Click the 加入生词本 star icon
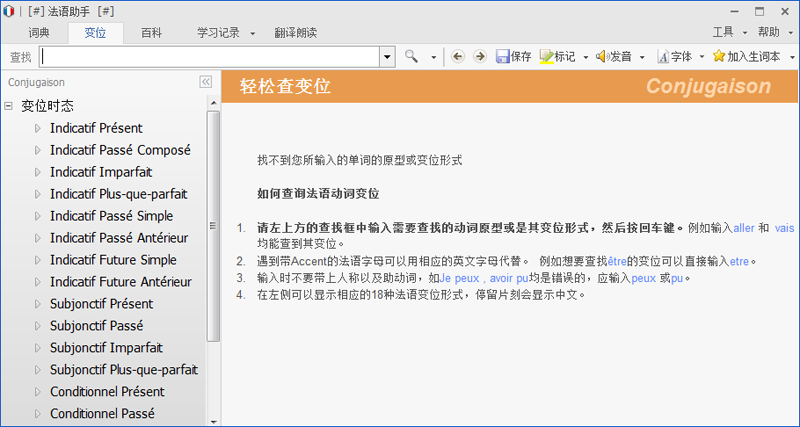The width and height of the screenshot is (800, 427). pyautogui.click(x=718, y=56)
